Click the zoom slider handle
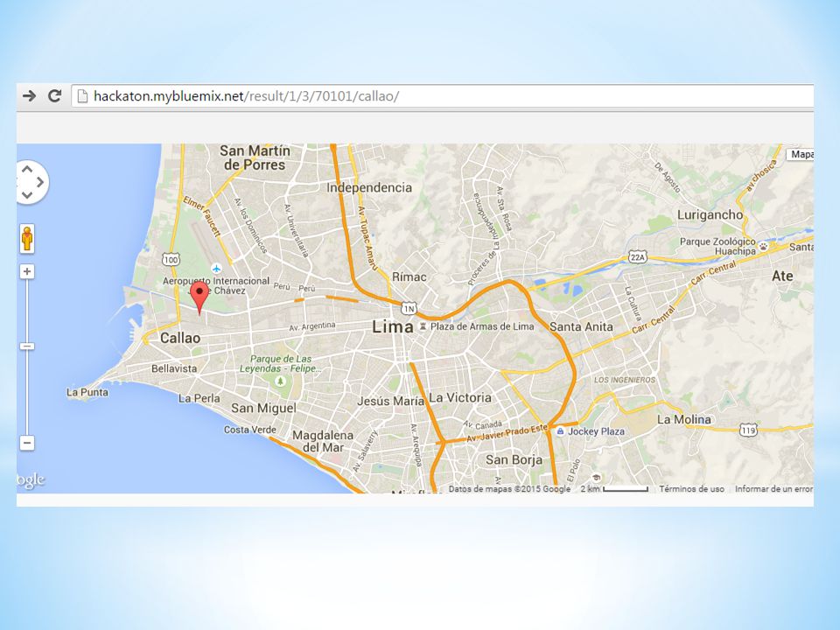This screenshot has width=840, height=630. click(27, 346)
